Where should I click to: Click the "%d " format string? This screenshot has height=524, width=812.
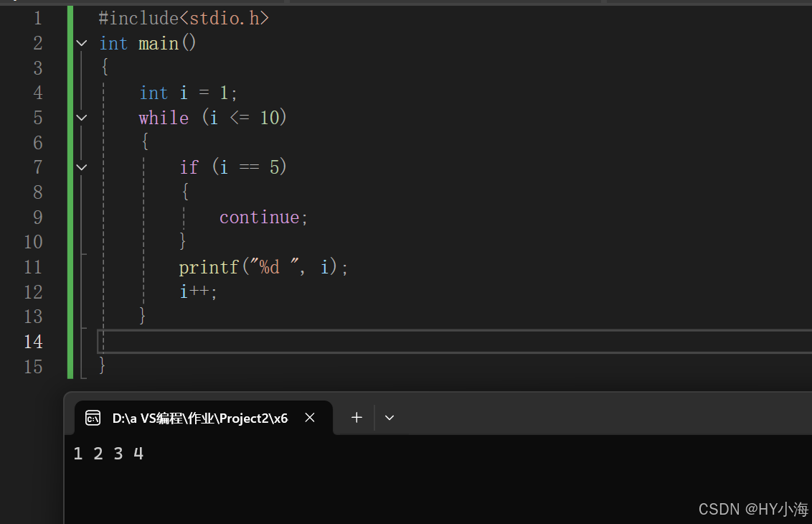[275, 268]
